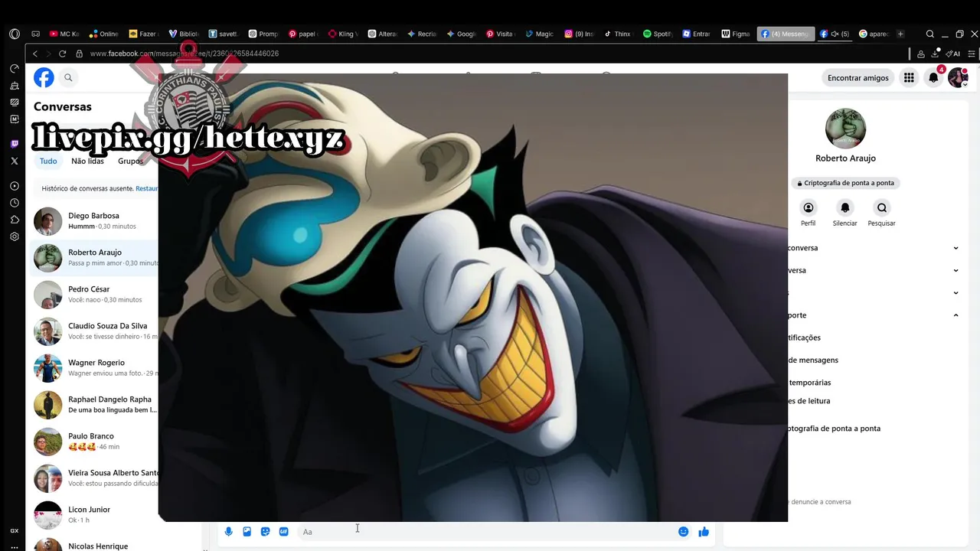
Task: Open Vieira Sousa Alberto conversation
Action: [95, 478]
